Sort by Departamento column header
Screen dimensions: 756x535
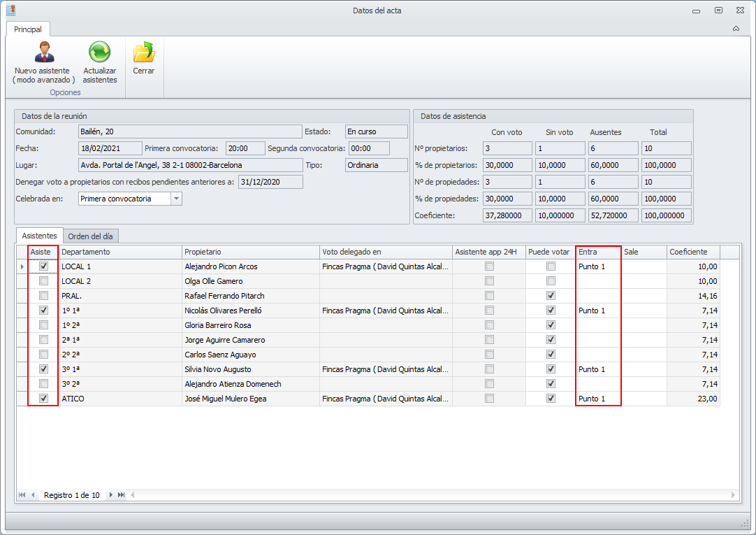pos(119,252)
